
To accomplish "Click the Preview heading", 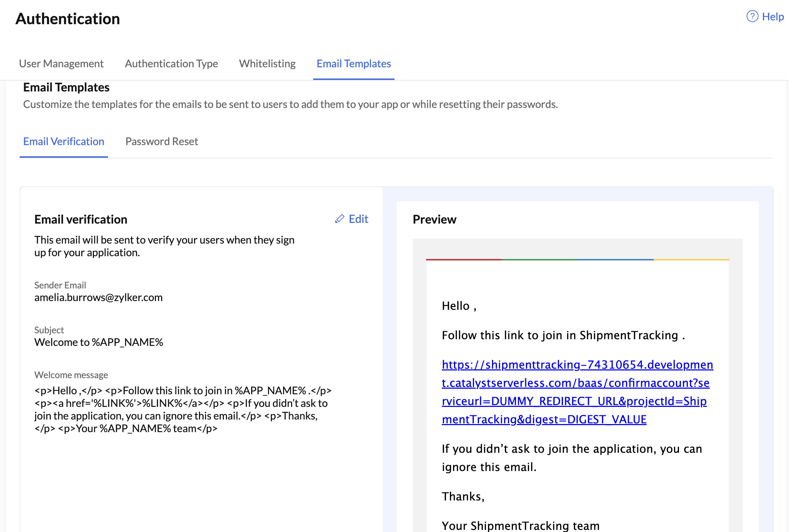I will pyautogui.click(x=434, y=219).
